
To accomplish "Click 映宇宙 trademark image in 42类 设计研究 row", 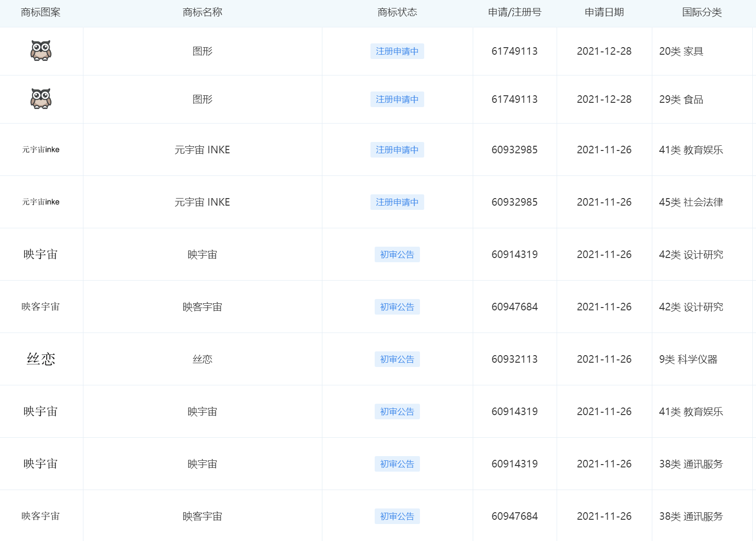I will pyautogui.click(x=41, y=254).
